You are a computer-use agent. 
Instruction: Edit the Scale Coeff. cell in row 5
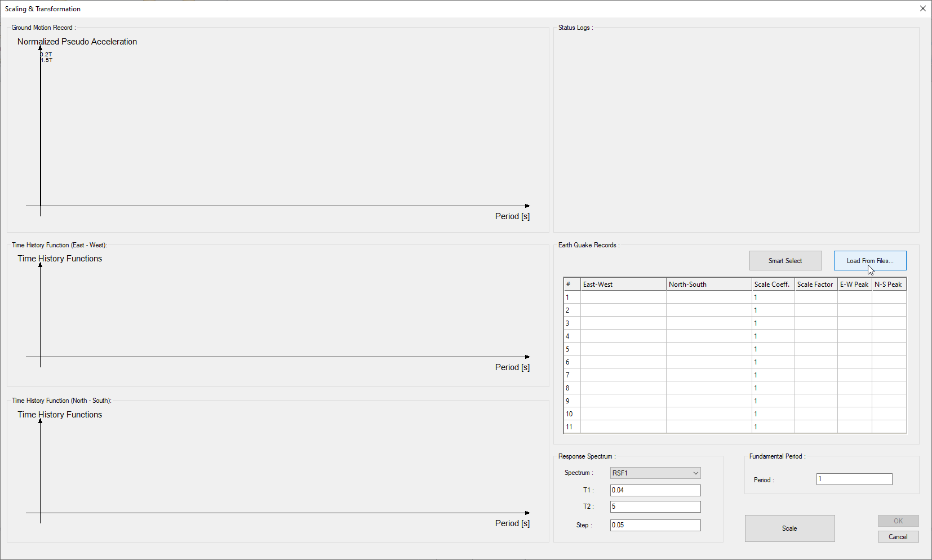(773, 349)
